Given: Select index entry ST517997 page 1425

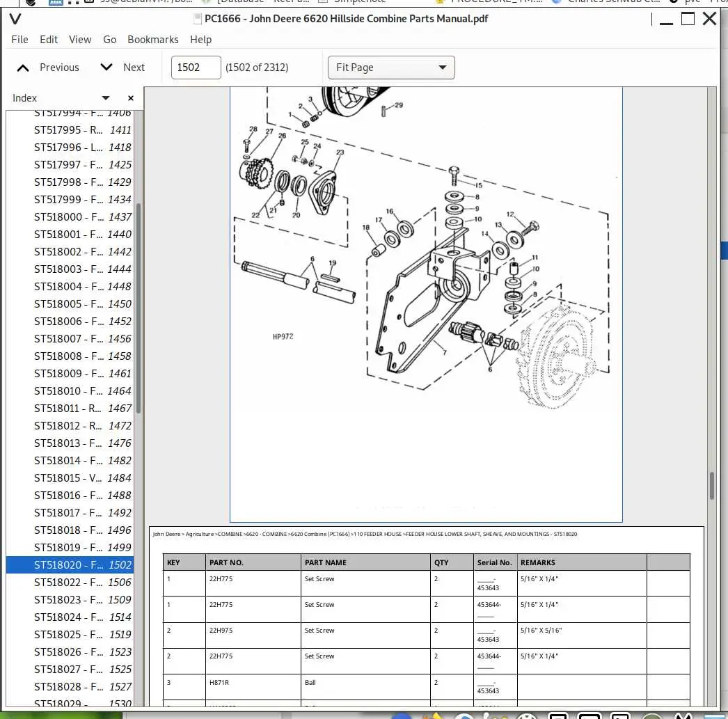Looking at the screenshot, I should click(70, 165).
